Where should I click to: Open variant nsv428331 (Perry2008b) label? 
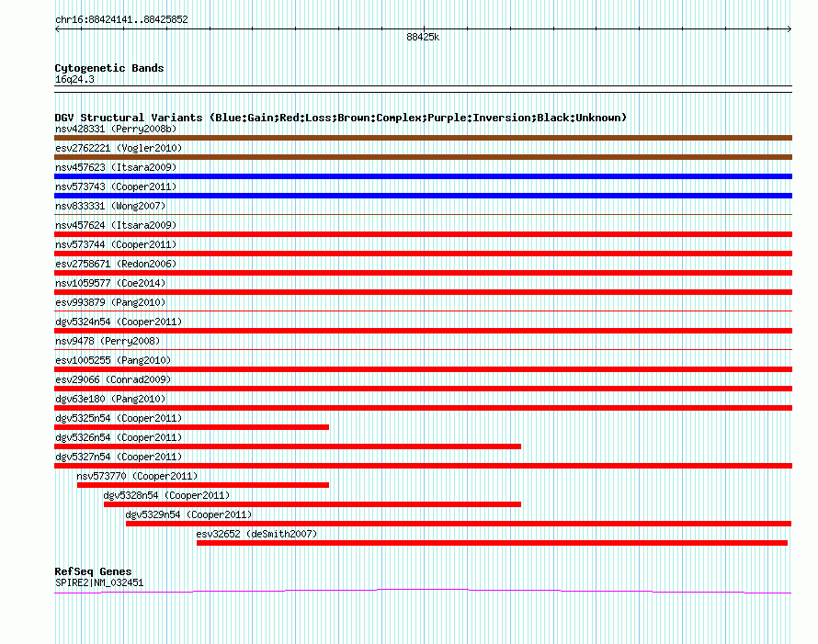pos(116,129)
